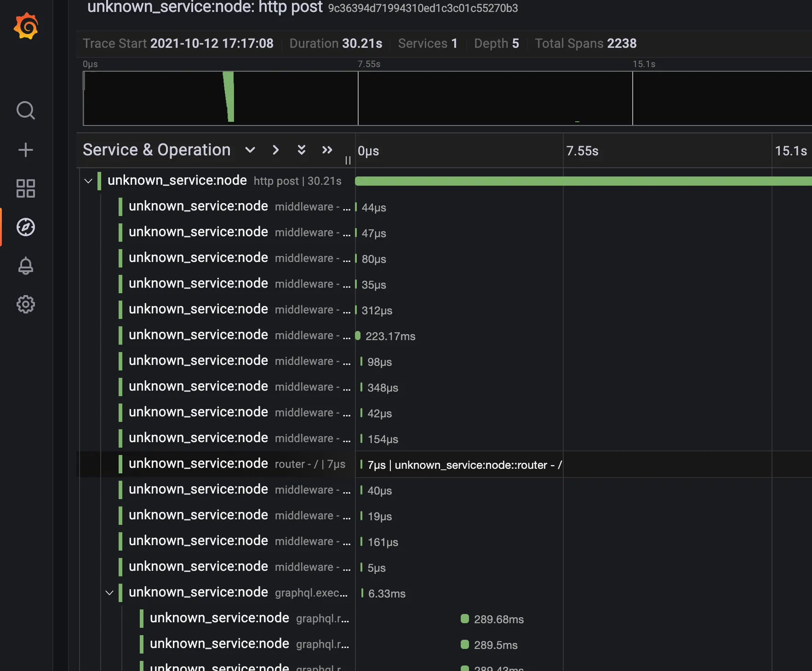Click the 312μs middleware span duration
The height and width of the screenshot is (671, 812).
click(377, 311)
